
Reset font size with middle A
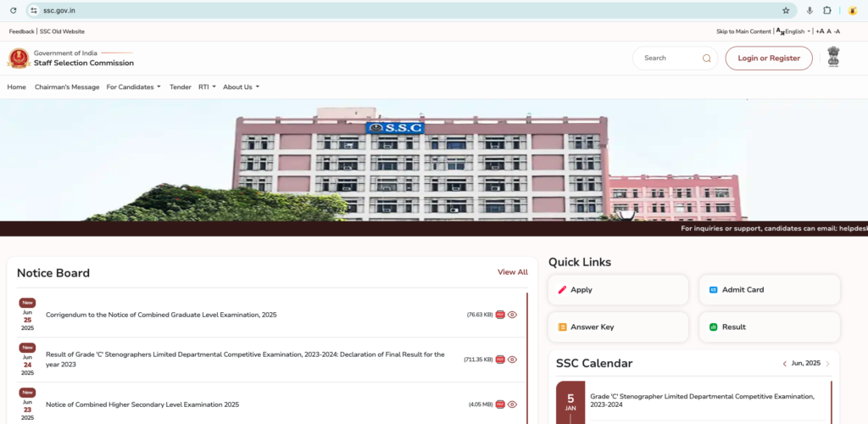pos(829,31)
